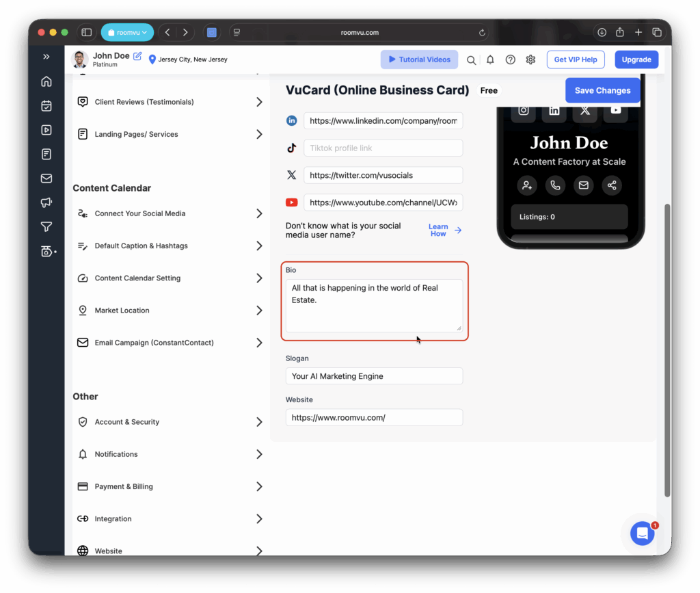
Task: Open the video play icon in sidebar
Action: click(x=46, y=130)
